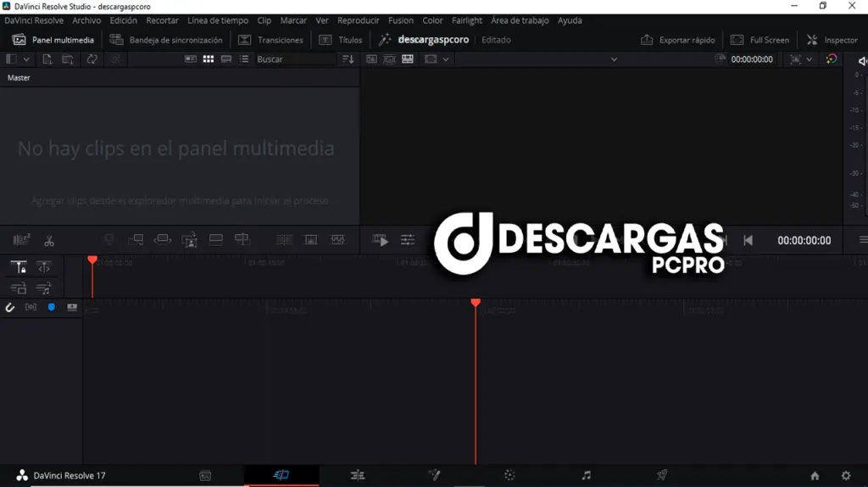The width and height of the screenshot is (868, 487).
Task: Show the Panel multimedia tab
Action: pyautogui.click(x=53, y=40)
